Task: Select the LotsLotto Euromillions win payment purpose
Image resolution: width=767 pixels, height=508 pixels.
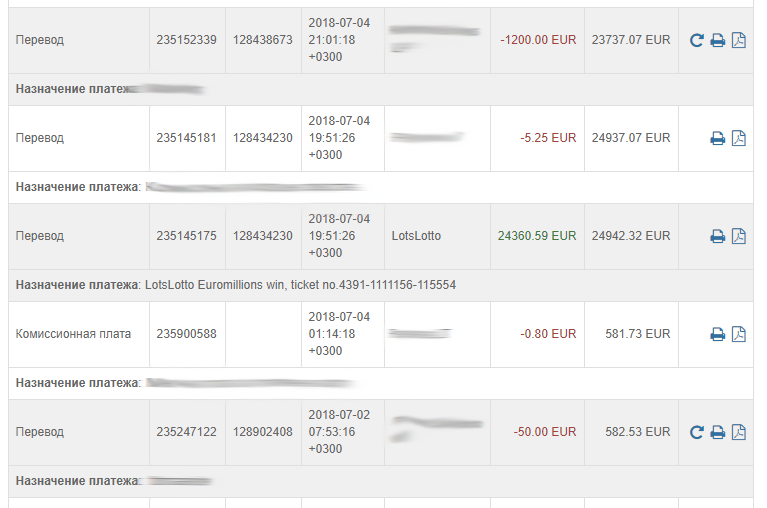Action: tap(300, 285)
